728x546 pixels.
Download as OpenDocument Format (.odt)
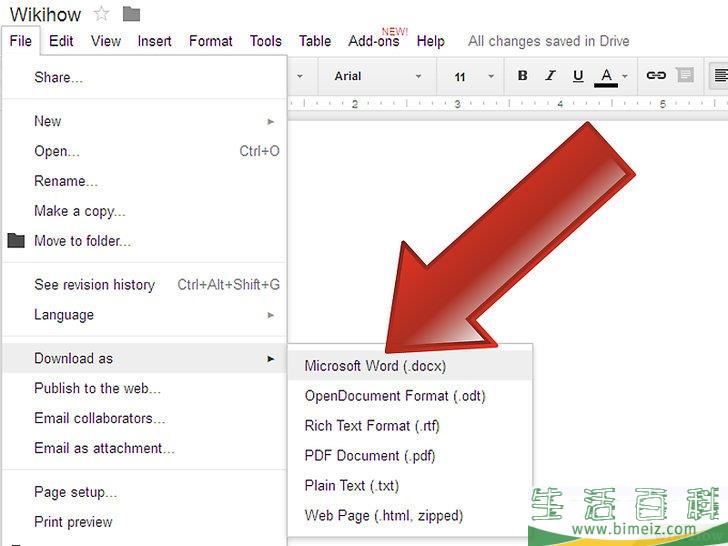point(410,396)
